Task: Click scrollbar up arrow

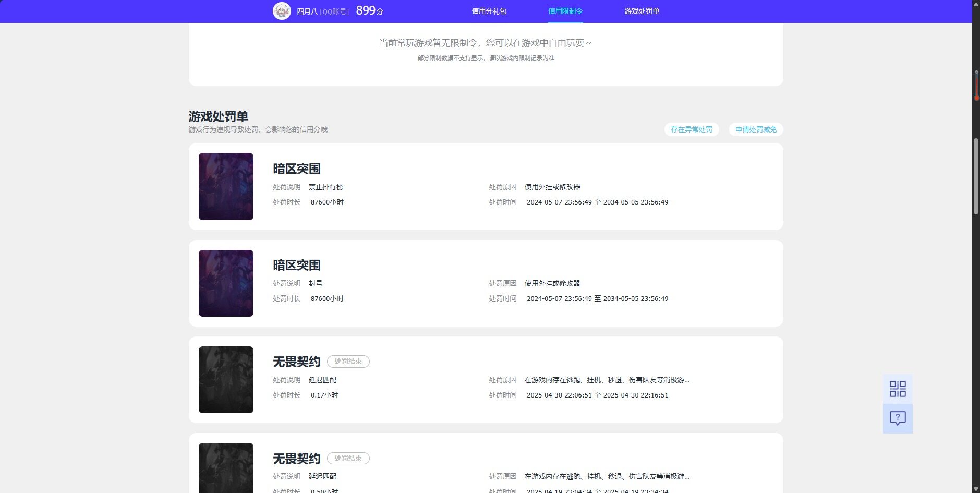Action: coord(976,4)
